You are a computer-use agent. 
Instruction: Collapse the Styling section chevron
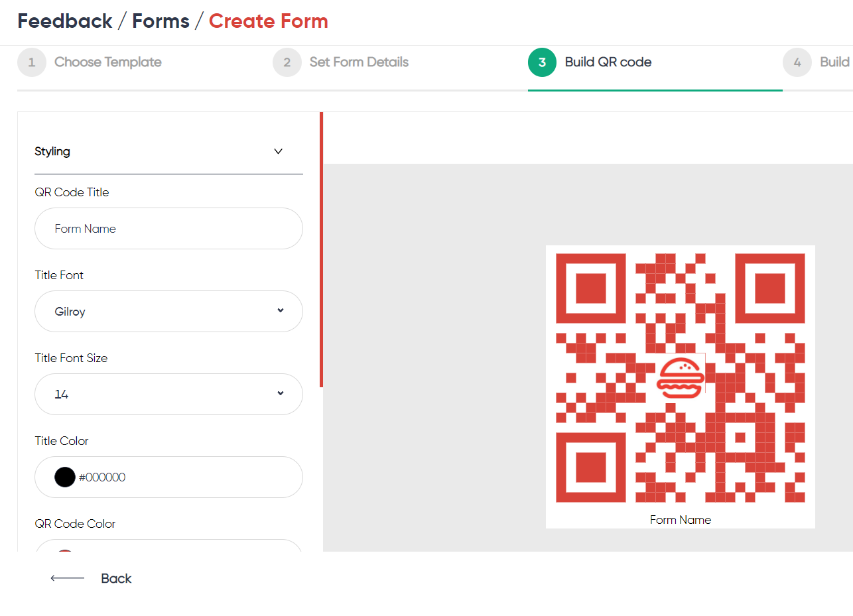coord(279,151)
